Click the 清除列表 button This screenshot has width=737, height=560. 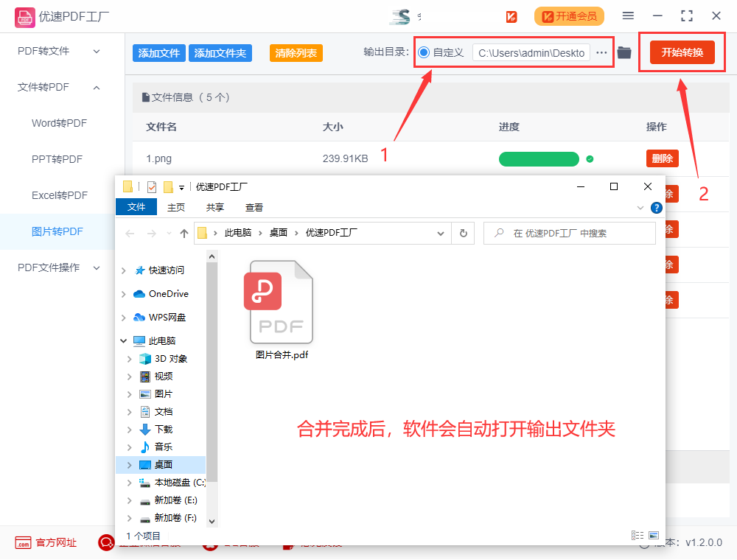pos(296,53)
